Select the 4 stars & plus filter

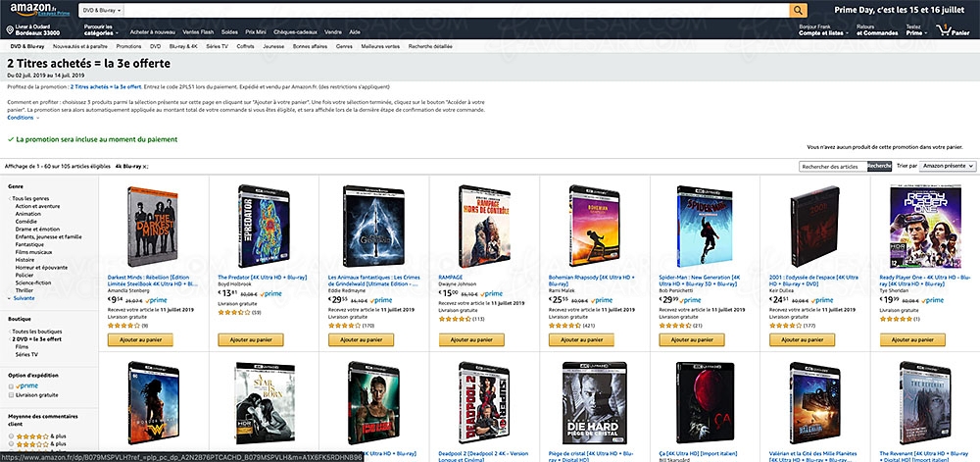(x=40, y=436)
